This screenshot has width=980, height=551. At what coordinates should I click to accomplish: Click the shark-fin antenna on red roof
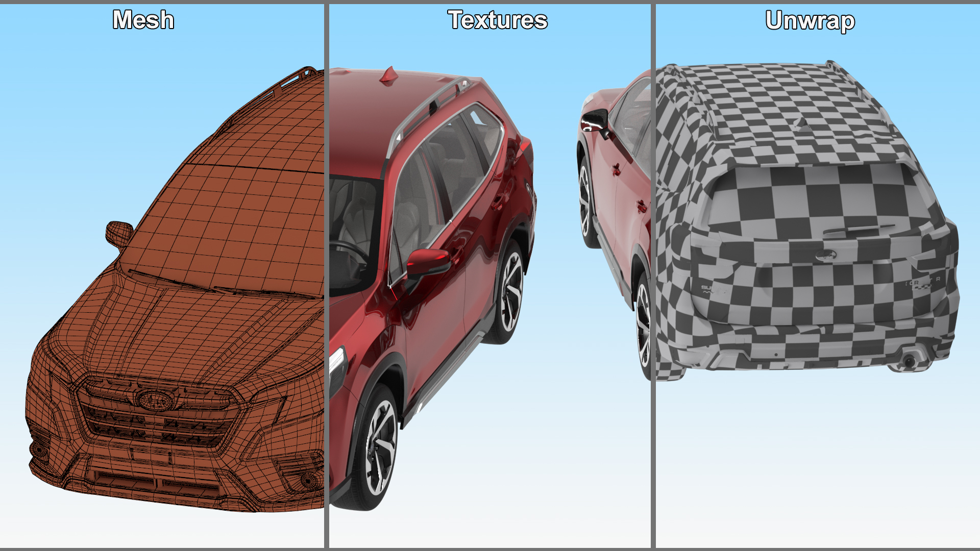tap(389, 76)
